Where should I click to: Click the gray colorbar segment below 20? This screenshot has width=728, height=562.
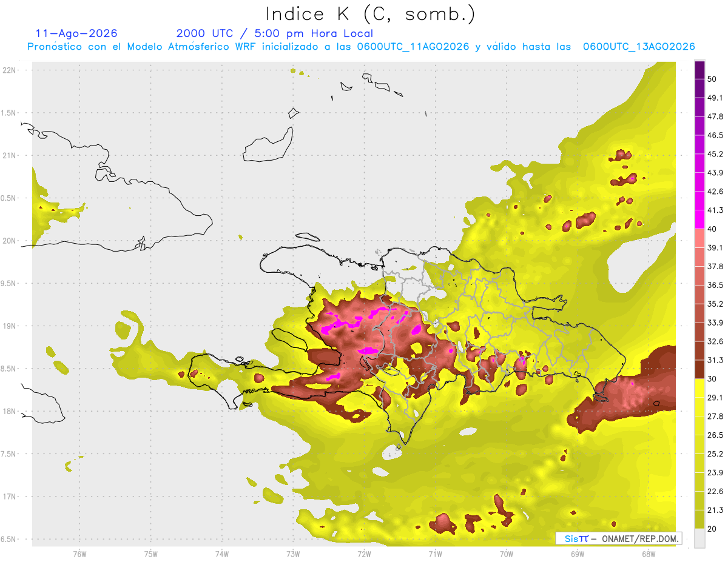point(699,538)
